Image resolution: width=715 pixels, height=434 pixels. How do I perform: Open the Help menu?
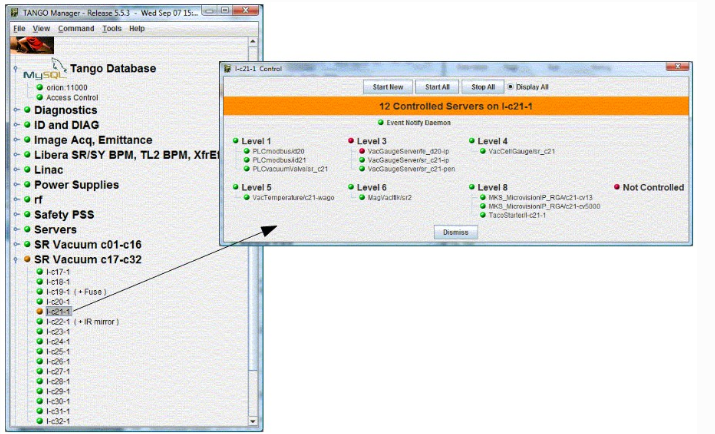[x=137, y=28]
